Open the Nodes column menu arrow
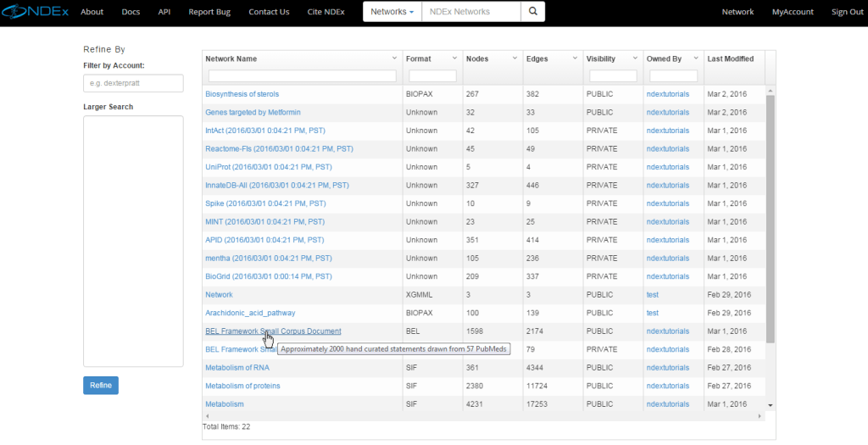 tap(515, 58)
